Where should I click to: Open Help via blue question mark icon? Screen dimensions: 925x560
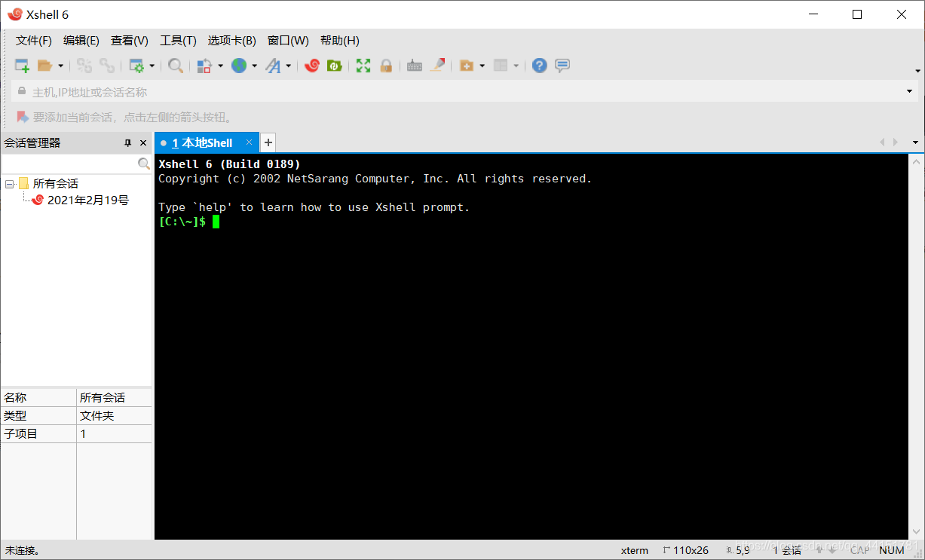539,66
